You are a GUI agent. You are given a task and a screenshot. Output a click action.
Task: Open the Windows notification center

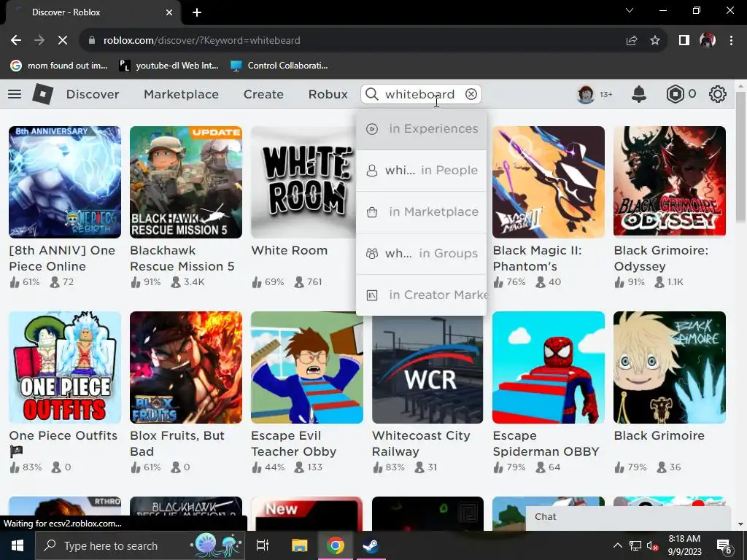724,546
